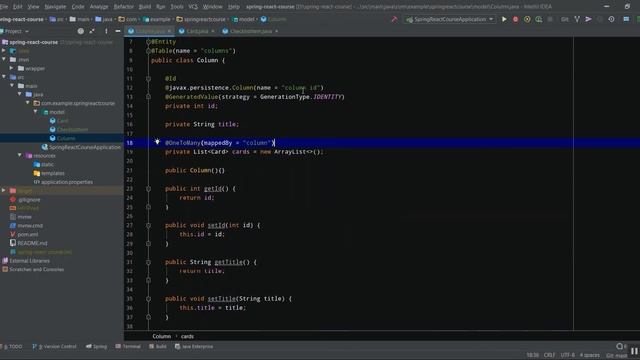Click the profiler run icon next to coverage

pos(539,19)
